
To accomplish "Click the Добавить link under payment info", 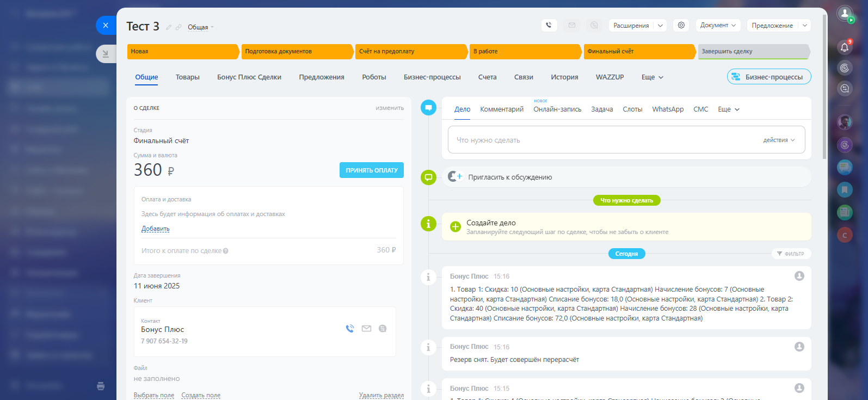I will (x=156, y=229).
